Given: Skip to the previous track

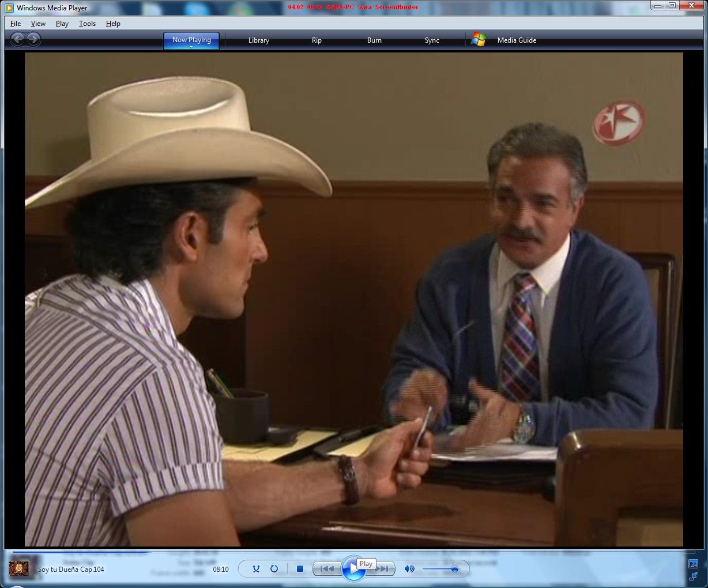Looking at the screenshot, I should tap(327, 569).
